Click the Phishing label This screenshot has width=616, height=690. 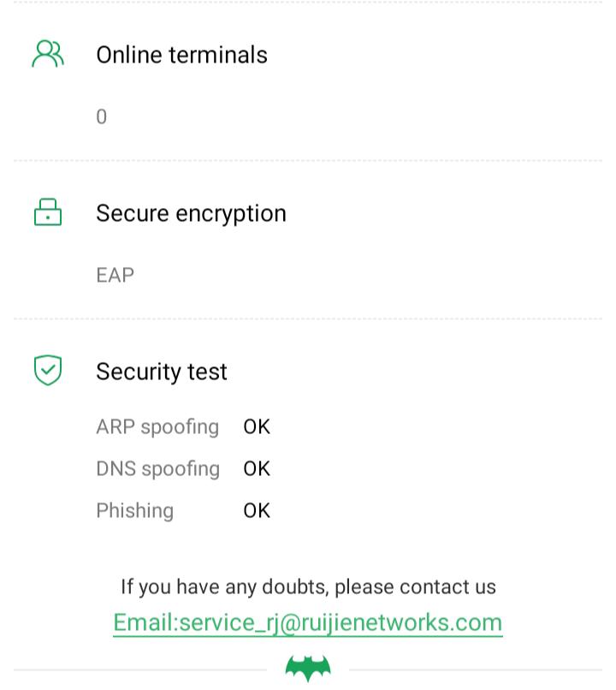tap(134, 510)
